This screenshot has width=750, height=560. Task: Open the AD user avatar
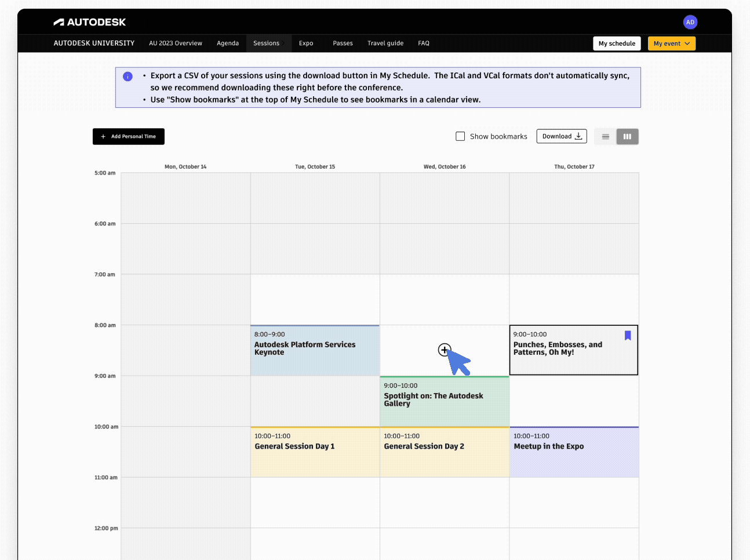(690, 22)
